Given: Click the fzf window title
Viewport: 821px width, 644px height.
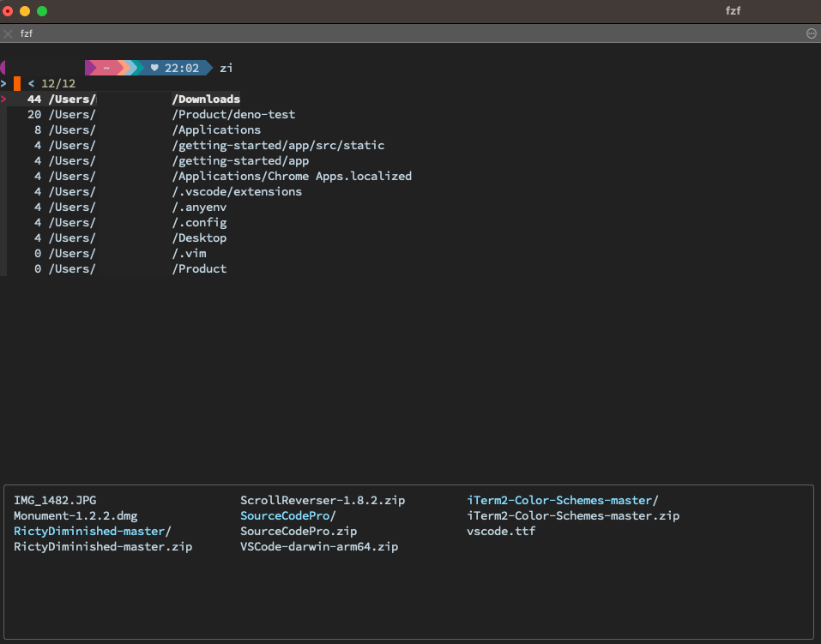Looking at the screenshot, I should click(733, 10).
